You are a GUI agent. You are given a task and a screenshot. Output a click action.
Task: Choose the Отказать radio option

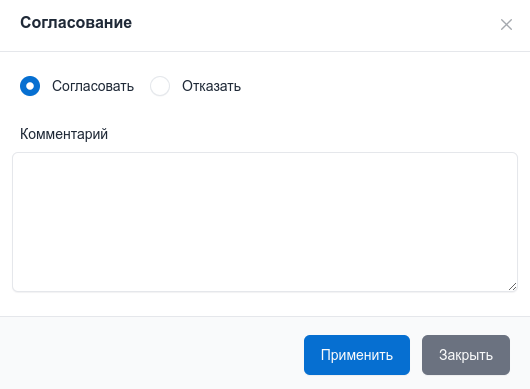160,86
